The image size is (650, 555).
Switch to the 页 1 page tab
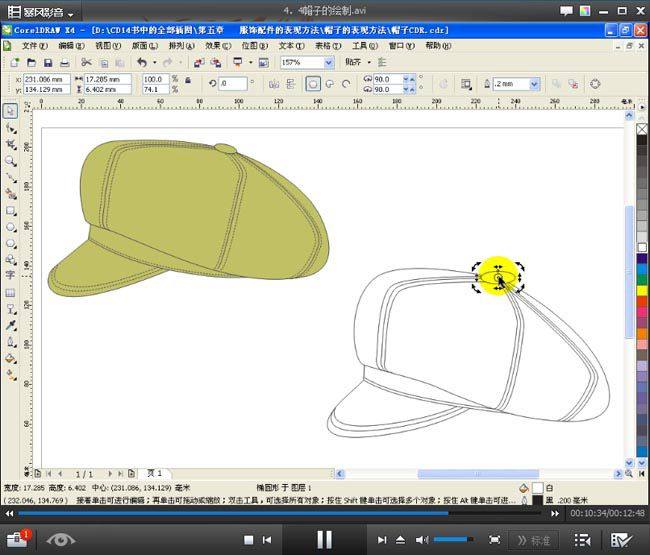pyautogui.click(x=155, y=472)
